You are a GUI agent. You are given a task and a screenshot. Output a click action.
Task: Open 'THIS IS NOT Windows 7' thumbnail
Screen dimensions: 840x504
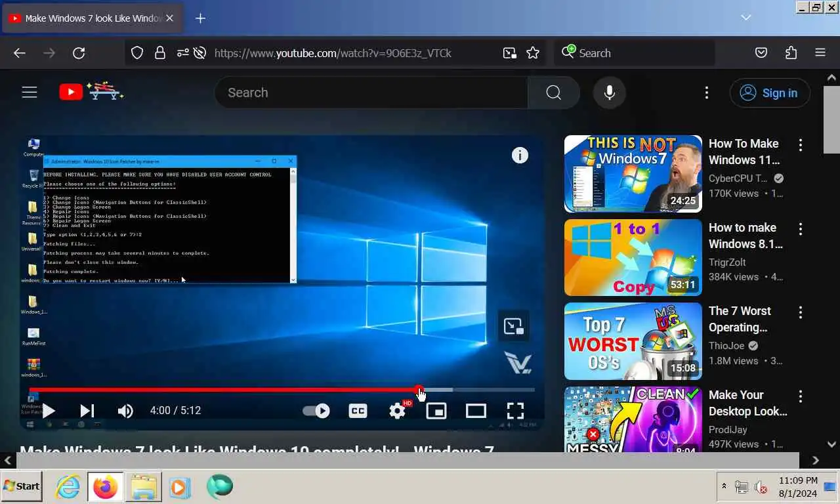point(633,174)
